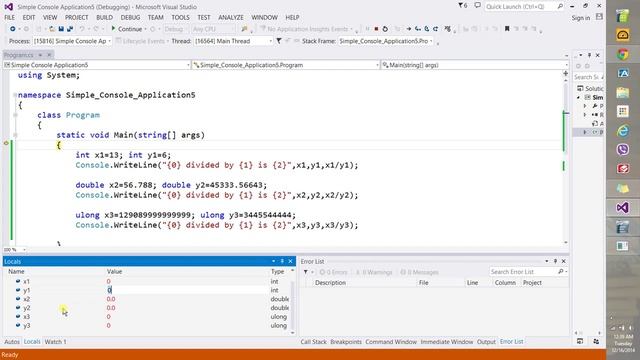Open the DEBUG menu

pyautogui.click(x=130, y=18)
